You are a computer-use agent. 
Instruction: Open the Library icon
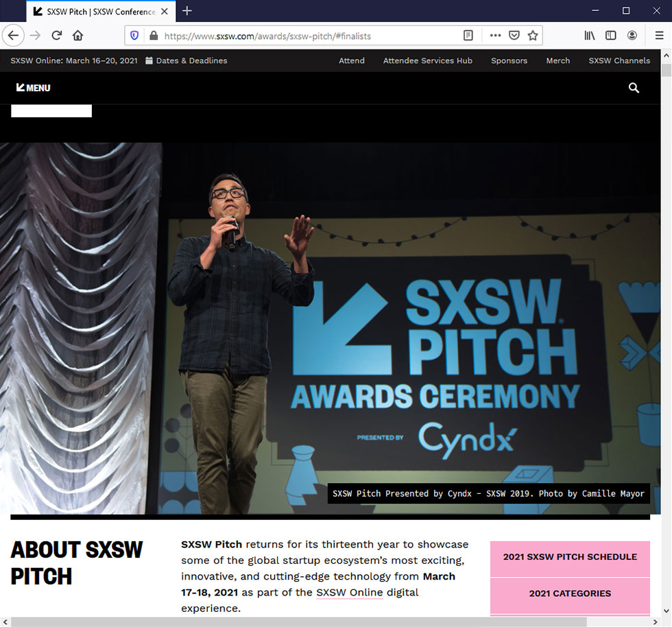590,36
